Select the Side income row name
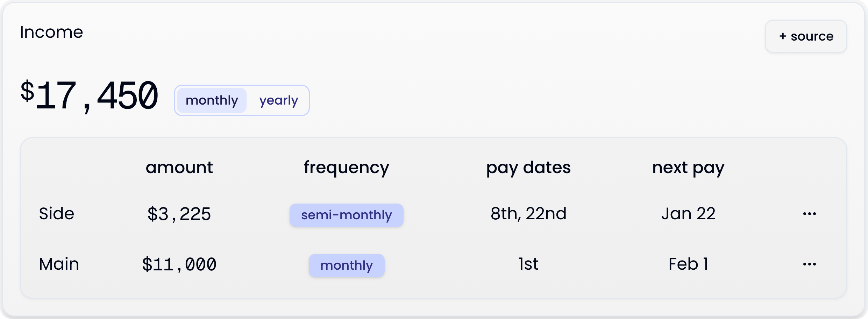 56,213
